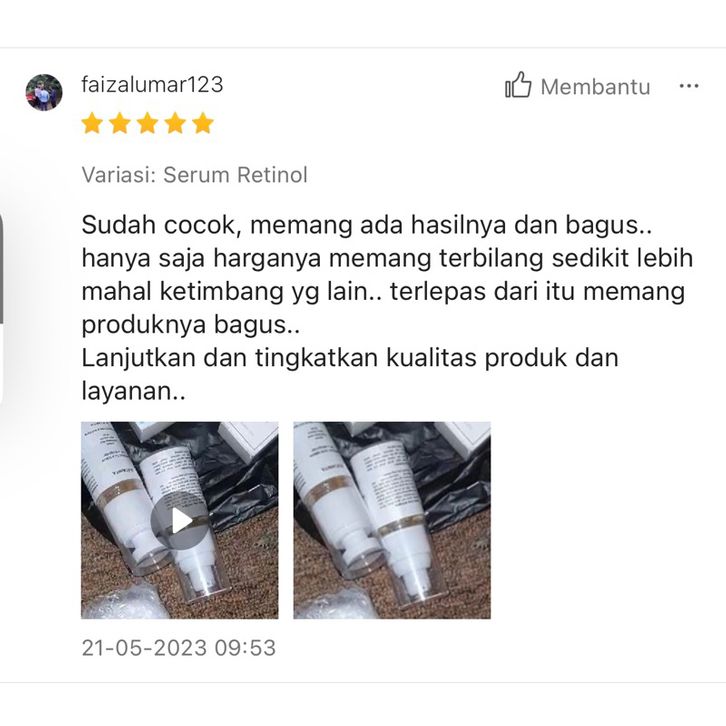The image size is (726, 726).
Task: Open the three-dot more options menu
Action: pos(689,86)
